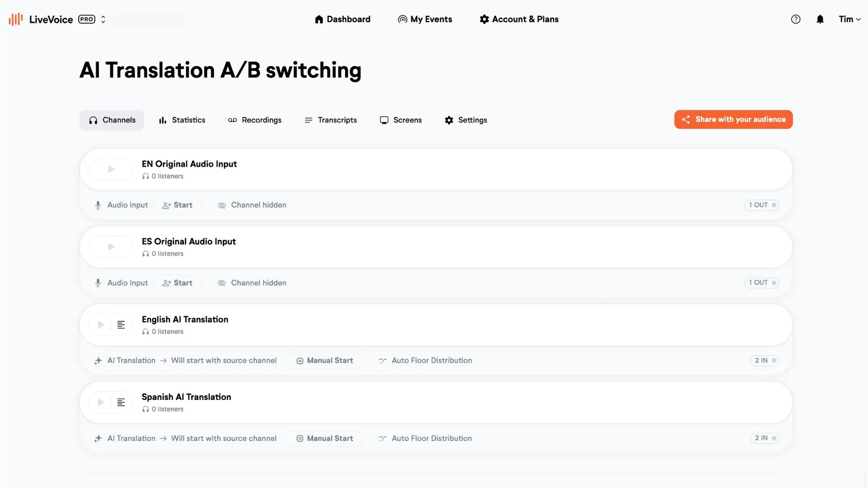868x488 pixels.
Task: Select the Channels tab
Action: pos(112,120)
